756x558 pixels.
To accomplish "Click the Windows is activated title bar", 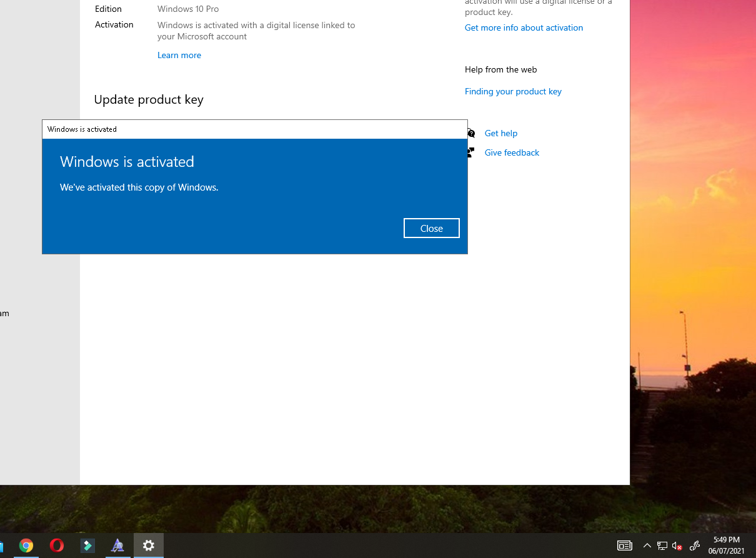I will [255, 129].
